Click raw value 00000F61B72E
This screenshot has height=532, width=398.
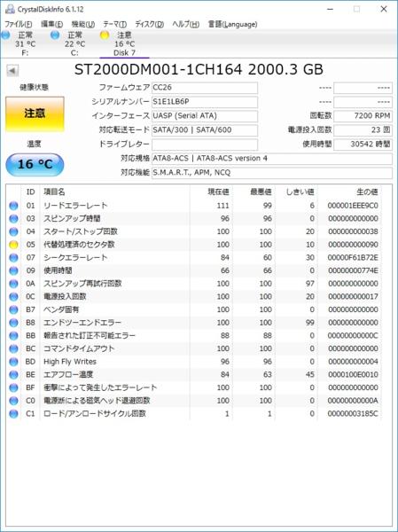(x=353, y=257)
